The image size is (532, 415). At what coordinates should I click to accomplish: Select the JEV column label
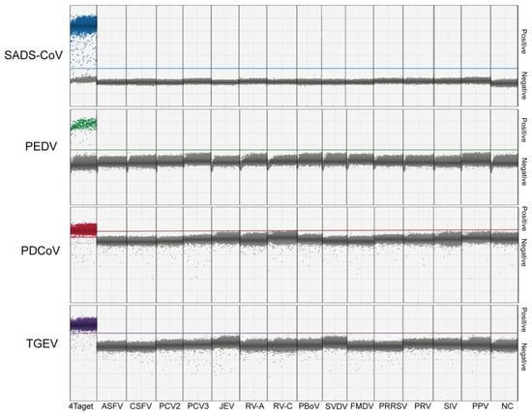tap(226, 406)
